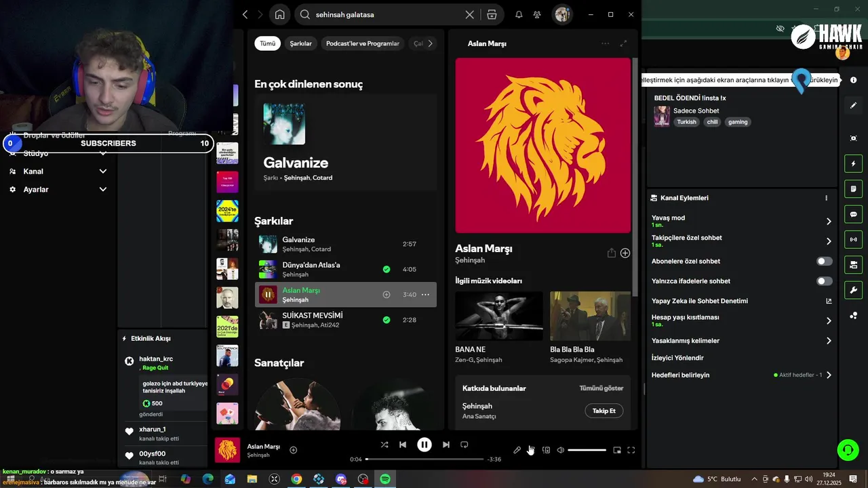Go back with Spotify back arrow
This screenshot has width=868, height=488.
point(245,14)
